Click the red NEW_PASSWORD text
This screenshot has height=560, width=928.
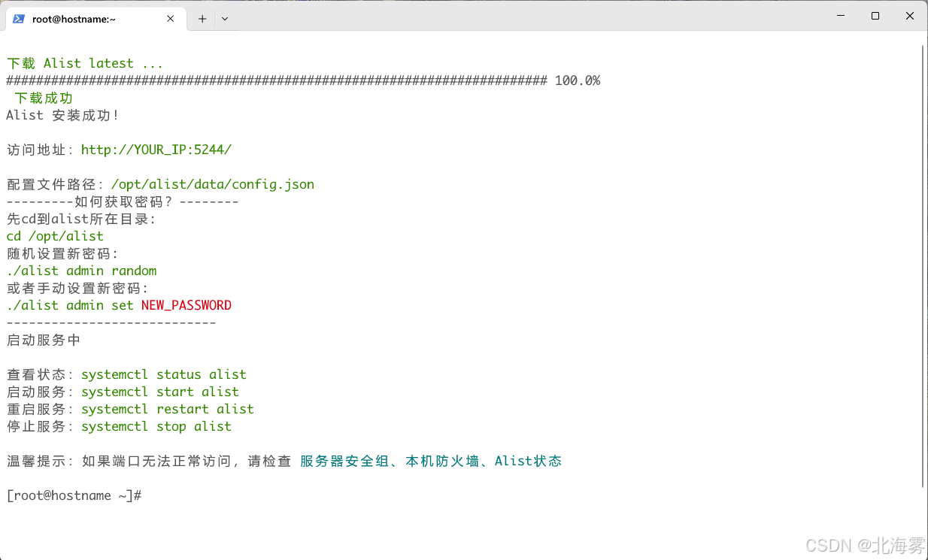pos(187,305)
